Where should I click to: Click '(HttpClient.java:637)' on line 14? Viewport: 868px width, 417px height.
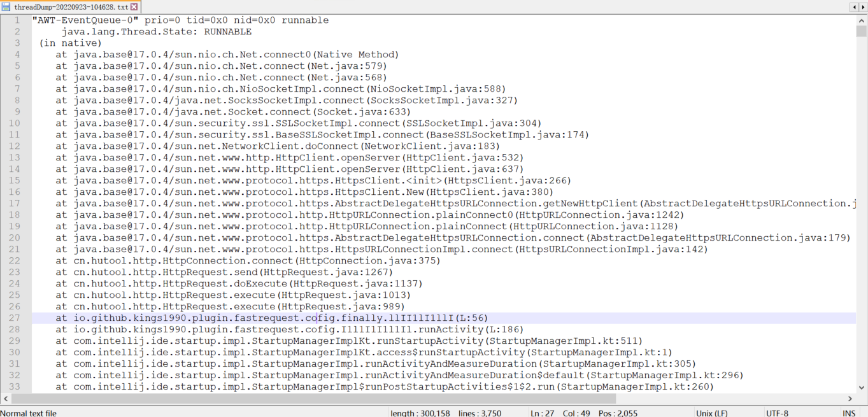click(x=462, y=169)
